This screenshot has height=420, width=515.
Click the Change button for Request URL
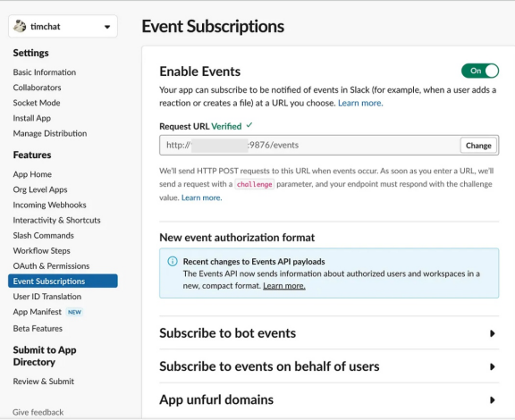point(478,146)
